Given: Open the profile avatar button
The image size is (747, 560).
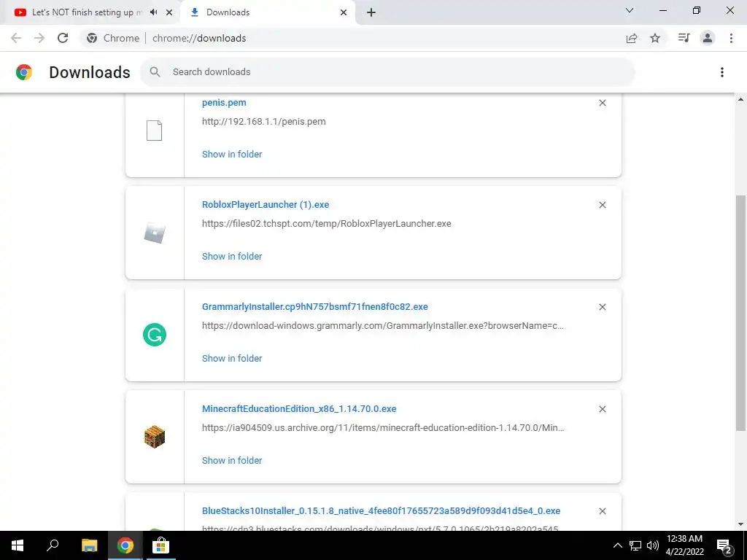Looking at the screenshot, I should coord(708,38).
